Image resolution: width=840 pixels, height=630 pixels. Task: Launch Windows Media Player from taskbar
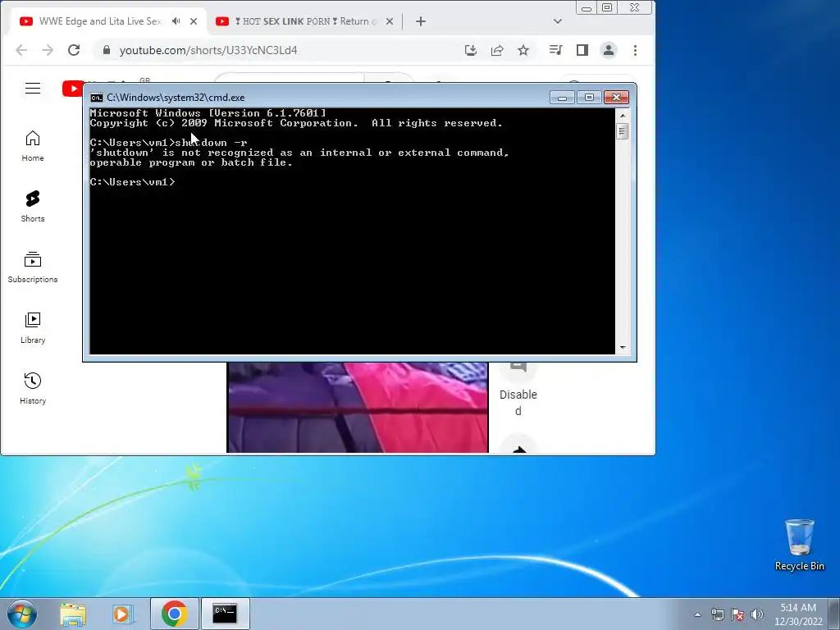click(122, 614)
